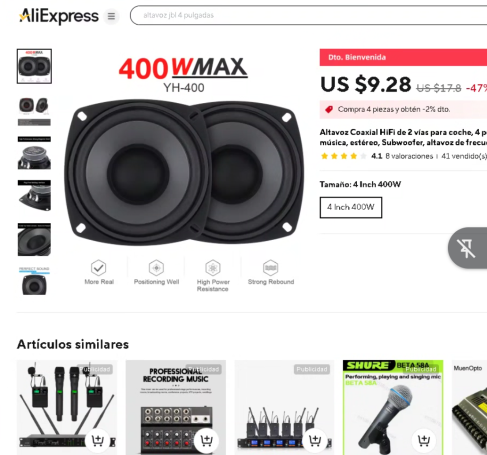Add wireless microphone set to cart
Screen dimensions: 487x455
tap(97, 440)
